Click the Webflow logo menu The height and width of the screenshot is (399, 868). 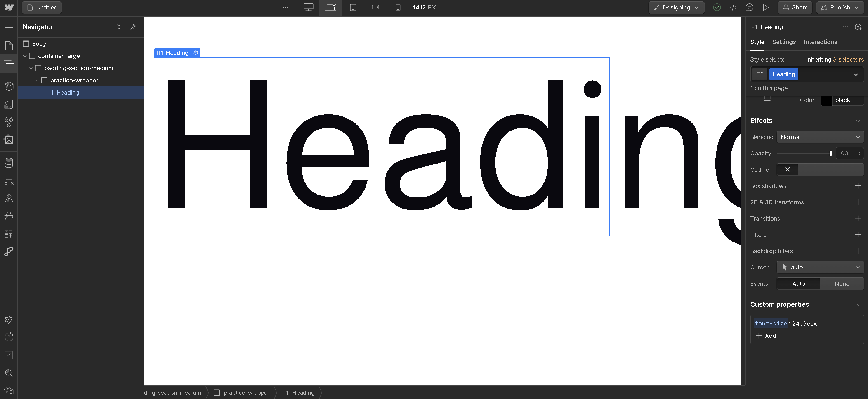[9, 7]
